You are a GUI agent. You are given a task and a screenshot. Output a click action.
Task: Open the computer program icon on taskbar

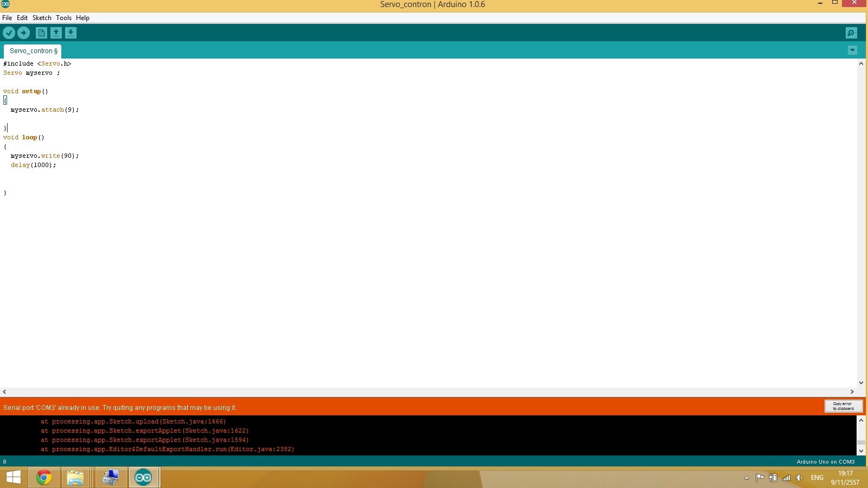click(x=111, y=477)
